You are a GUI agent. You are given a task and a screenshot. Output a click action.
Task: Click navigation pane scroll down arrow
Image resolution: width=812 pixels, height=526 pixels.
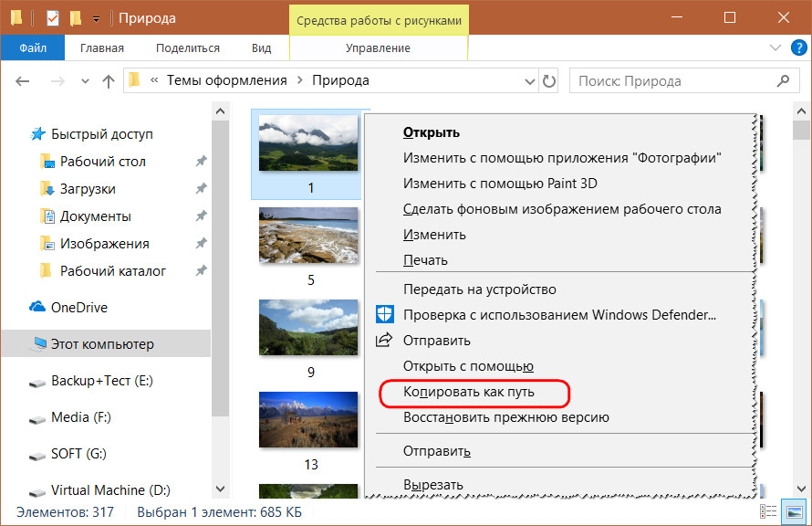pos(220,489)
